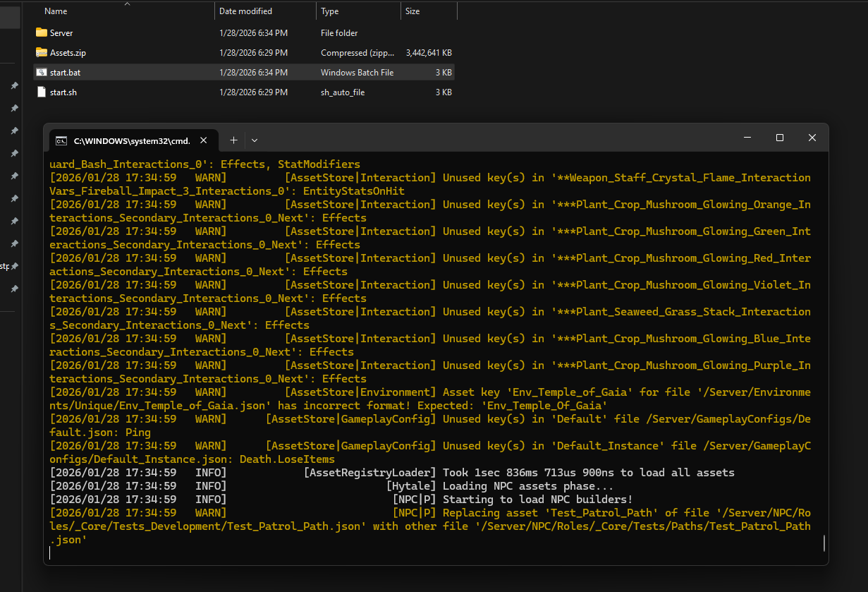Select the Server folder name
This screenshot has width=868, height=592.
coord(61,33)
